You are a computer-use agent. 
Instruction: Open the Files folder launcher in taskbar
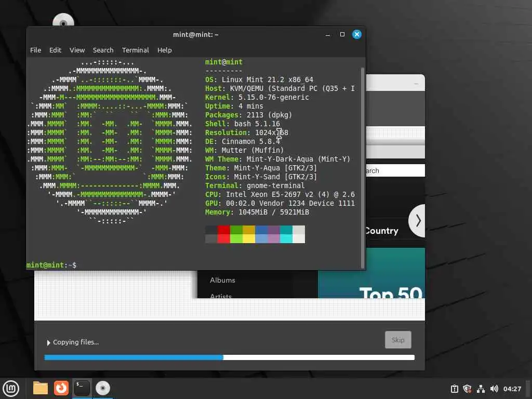pos(41,388)
